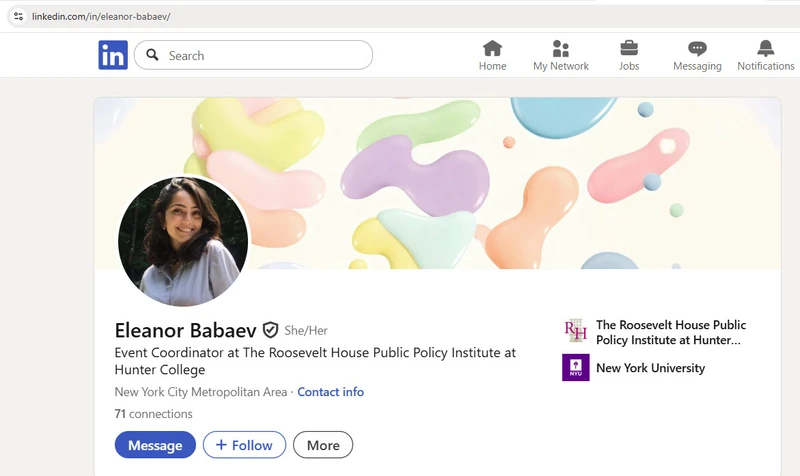This screenshot has height=476, width=800.
Task: Open the Contact info link
Action: (x=330, y=392)
